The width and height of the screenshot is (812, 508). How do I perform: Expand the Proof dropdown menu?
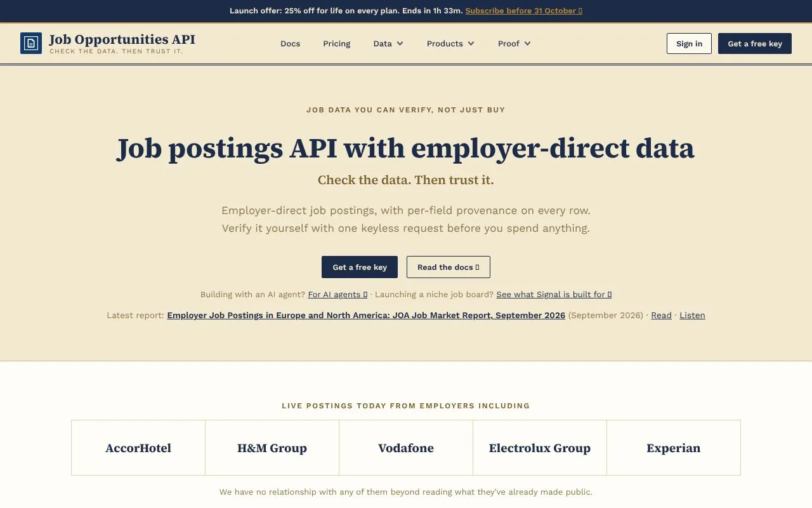(514, 44)
